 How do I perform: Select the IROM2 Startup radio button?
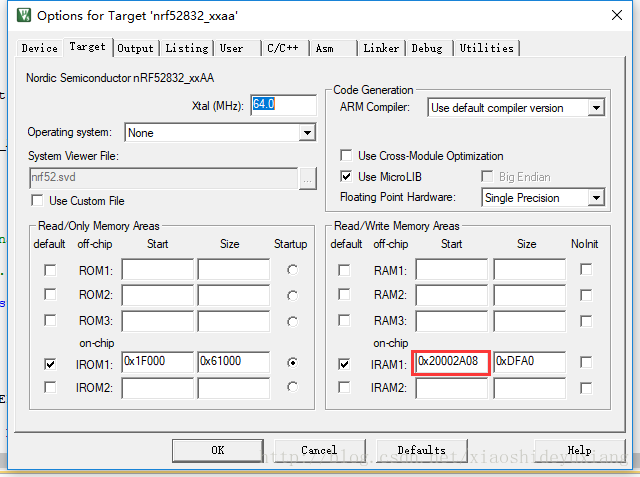(292, 387)
